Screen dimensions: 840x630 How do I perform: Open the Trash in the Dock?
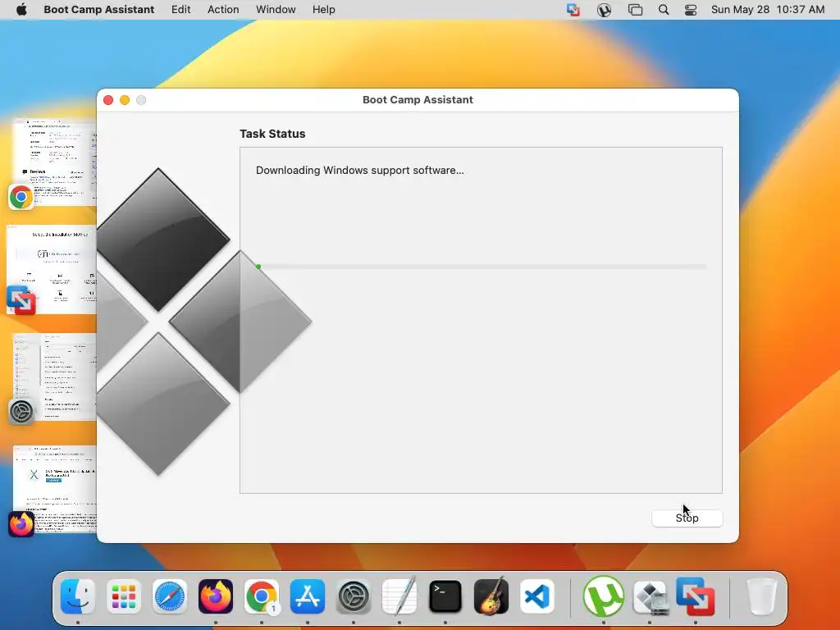tap(762, 596)
